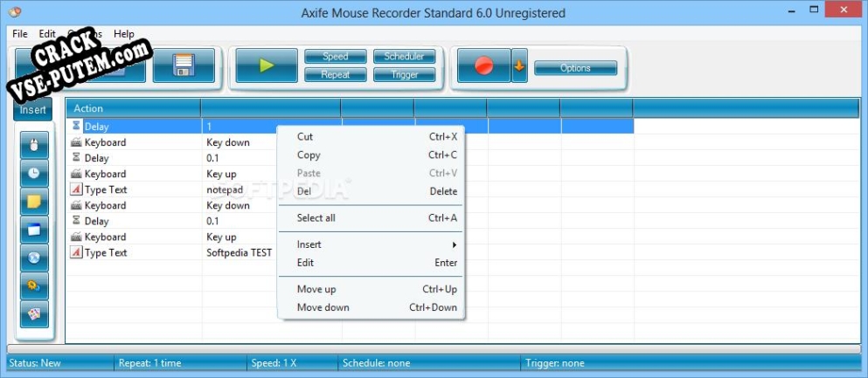Click Trigger: none in the status bar

click(555, 363)
